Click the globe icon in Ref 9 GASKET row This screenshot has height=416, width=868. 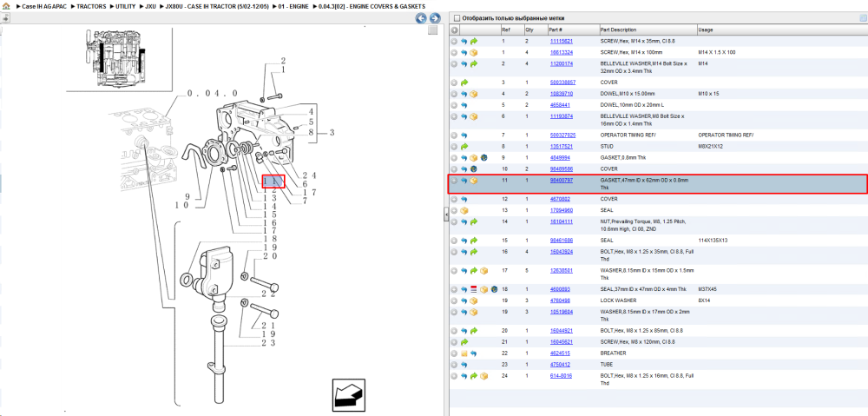[483, 158]
